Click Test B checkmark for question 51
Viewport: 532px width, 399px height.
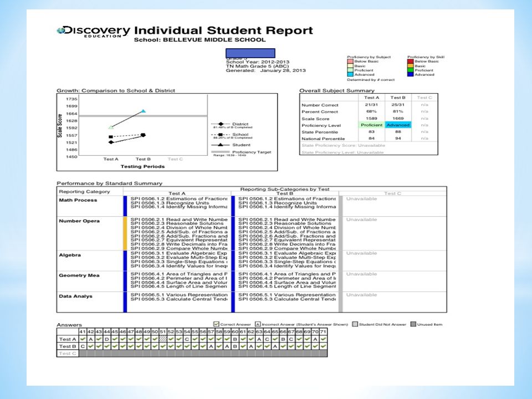[163, 346]
